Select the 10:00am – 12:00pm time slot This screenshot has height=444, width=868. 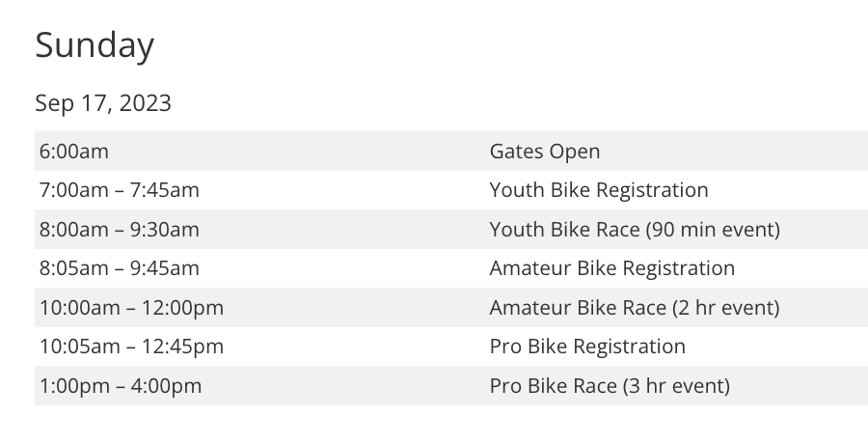point(131,308)
